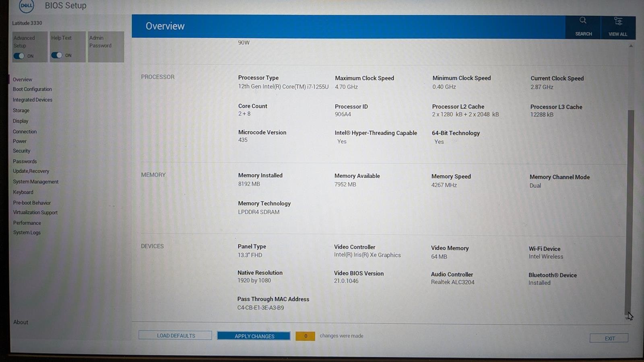644x362 pixels.
Task: Click MAC address C4-CB-E1-3E-A3-B9
Action: coord(260,308)
